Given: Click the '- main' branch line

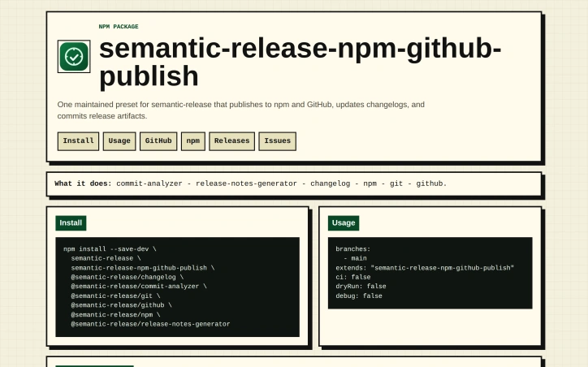Looking at the screenshot, I should [355, 258].
